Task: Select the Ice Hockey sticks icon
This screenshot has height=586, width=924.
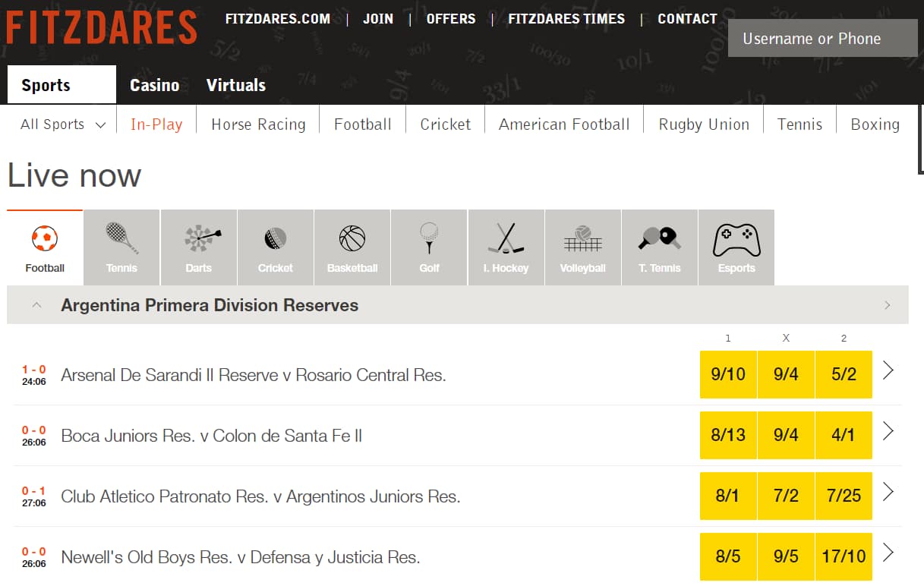Action: tap(506, 238)
